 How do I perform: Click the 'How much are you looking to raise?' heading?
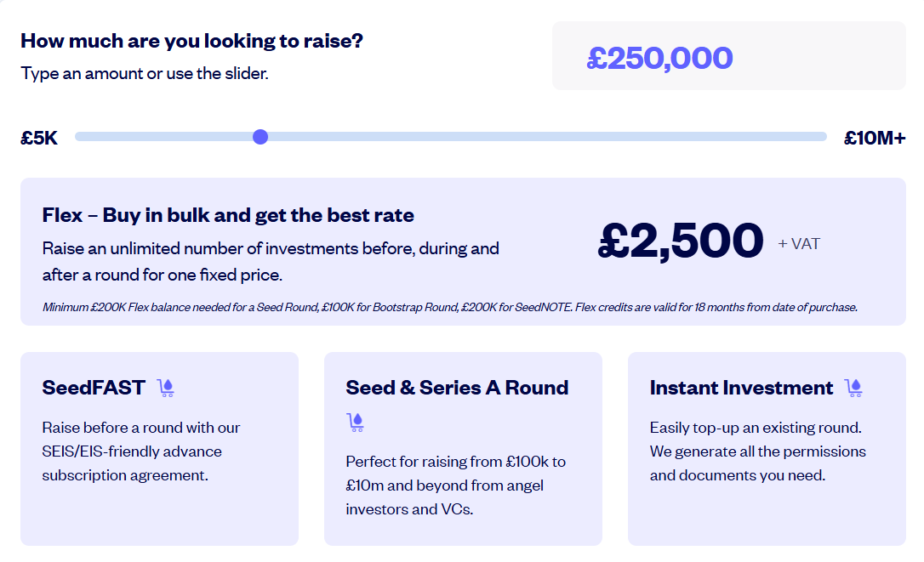click(x=191, y=41)
